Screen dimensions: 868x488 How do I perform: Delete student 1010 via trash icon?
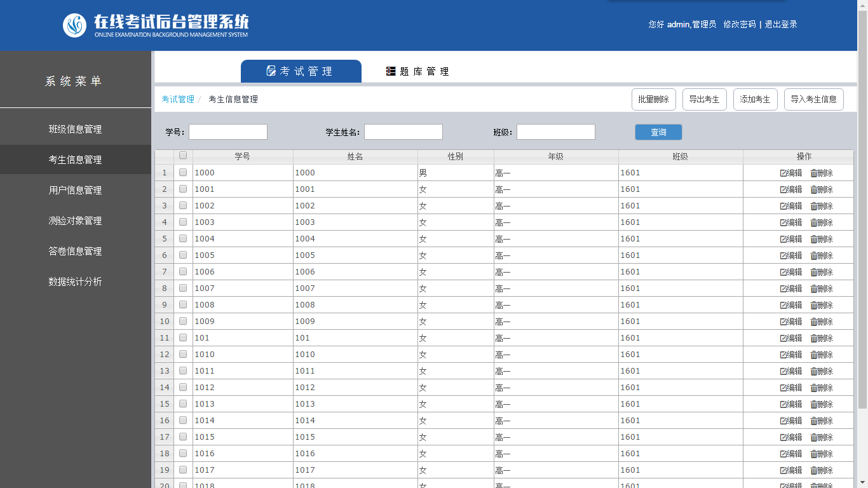pos(814,355)
